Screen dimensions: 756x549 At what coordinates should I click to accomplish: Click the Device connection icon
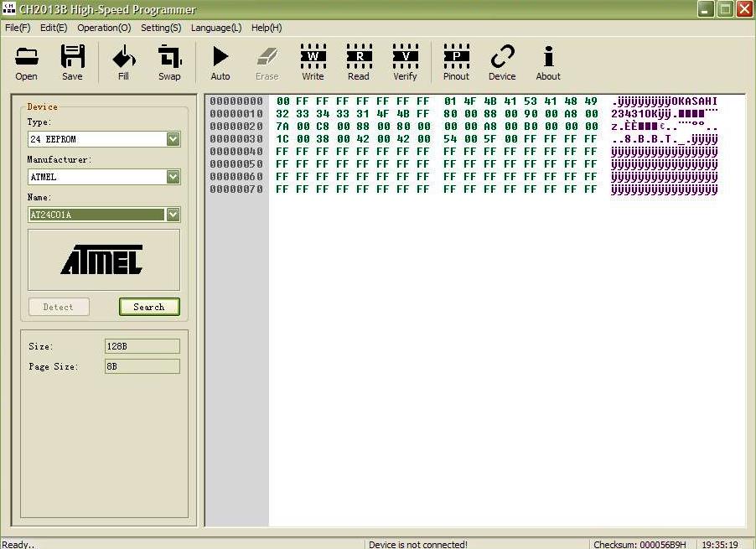[x=502, y=62]
